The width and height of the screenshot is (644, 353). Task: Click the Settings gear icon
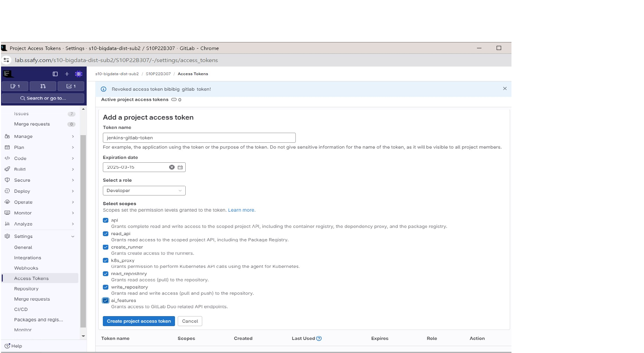coord(7,236)
